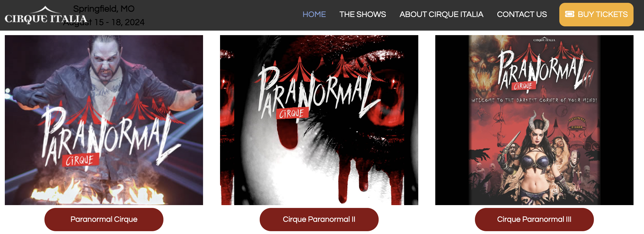Click the Springfield, MO location text
644x234 pixels.
pyautogui.click(x=104, y=9)
